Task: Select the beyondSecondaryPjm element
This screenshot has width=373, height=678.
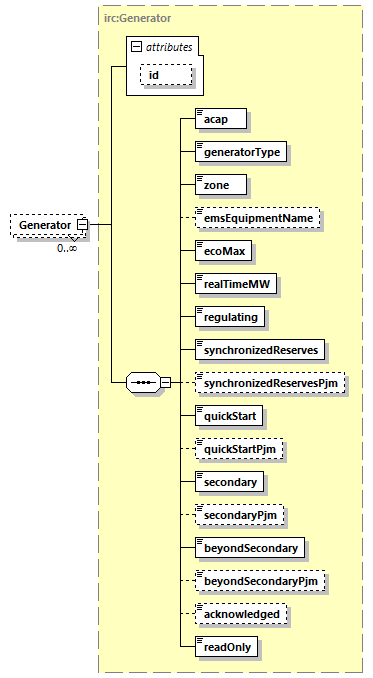Action: [260, 581]
